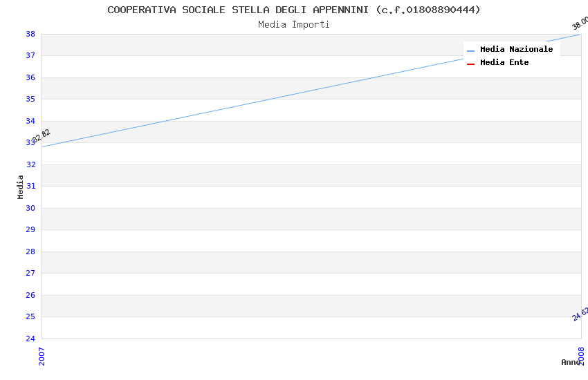Select the Media Ente legend label

pos(504,62)
